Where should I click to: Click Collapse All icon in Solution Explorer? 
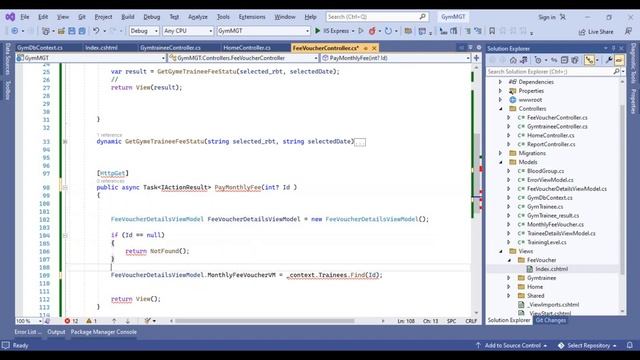564,60
